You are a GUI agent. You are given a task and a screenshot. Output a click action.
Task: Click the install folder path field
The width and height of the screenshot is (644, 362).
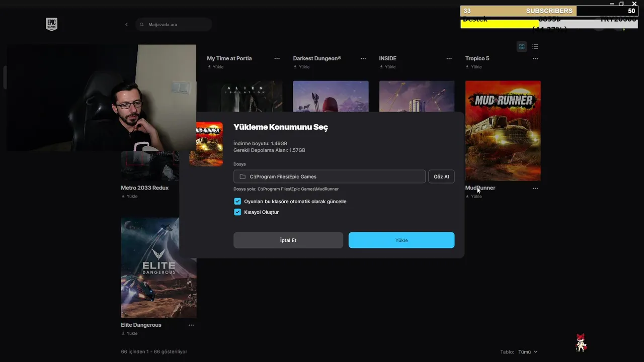click(330, 177)
